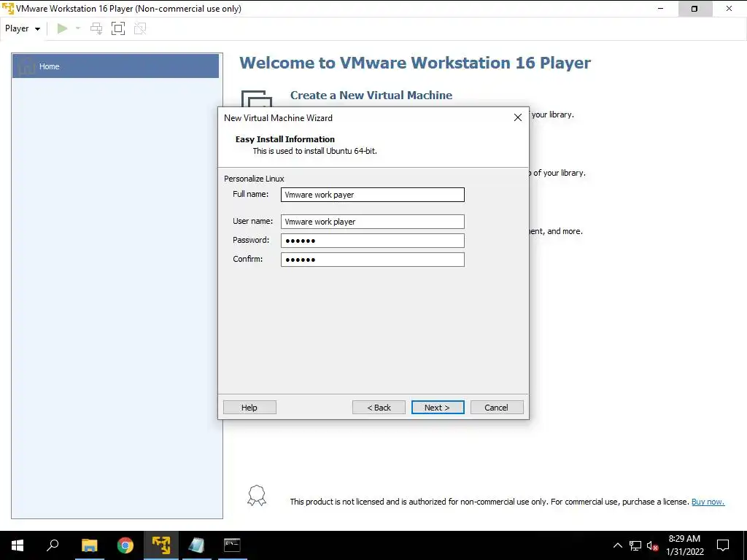Enter full screen mode icon

tap(118, 28)
